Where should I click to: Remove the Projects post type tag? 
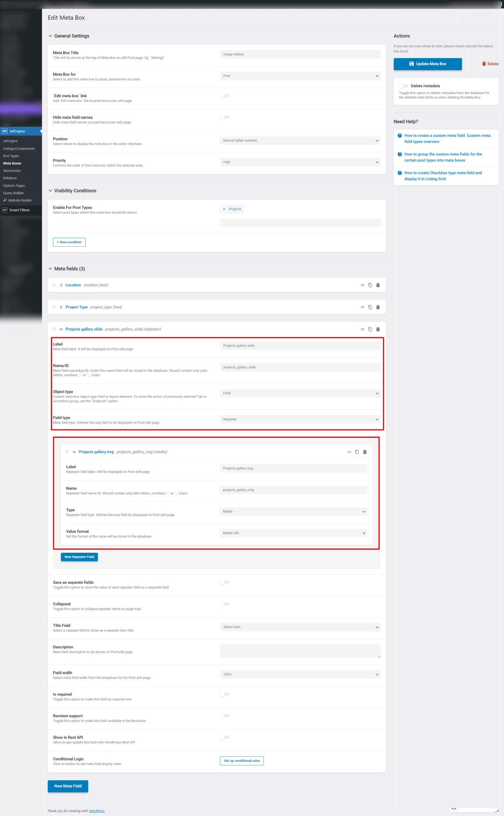click(x=224, y=209)
